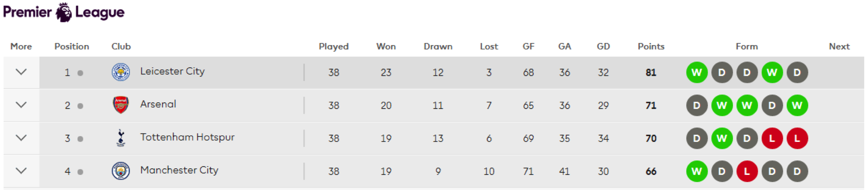Open the Manchester City club link

click(179, 170)
